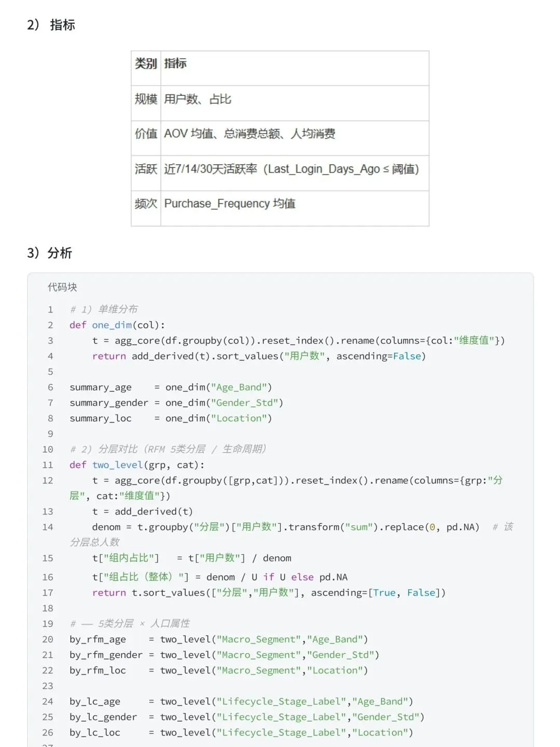The width and height of the screenshot is (560, 747).
Task: Click the by_rfm_loc variable on line 22
Action: click(x=97, y=670)
